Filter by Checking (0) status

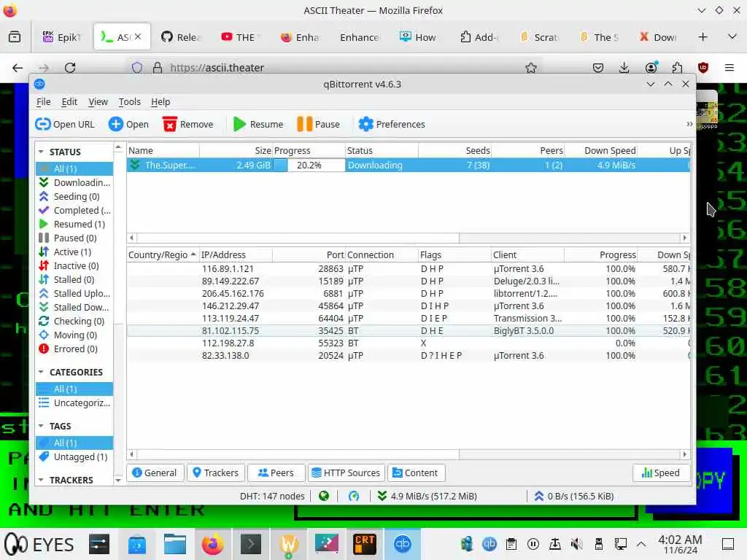tap(75, 321)
